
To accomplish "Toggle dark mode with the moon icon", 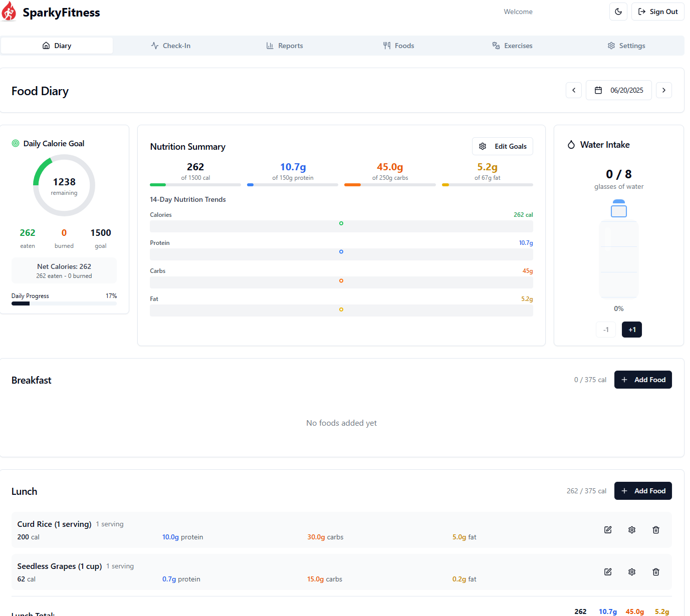I will click(x=618, y=12).
